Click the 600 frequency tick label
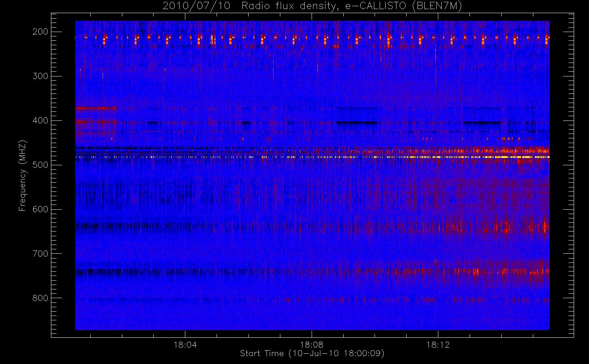Image resolution: width=589 pixels, height=364 pixels. pos(40,209)
